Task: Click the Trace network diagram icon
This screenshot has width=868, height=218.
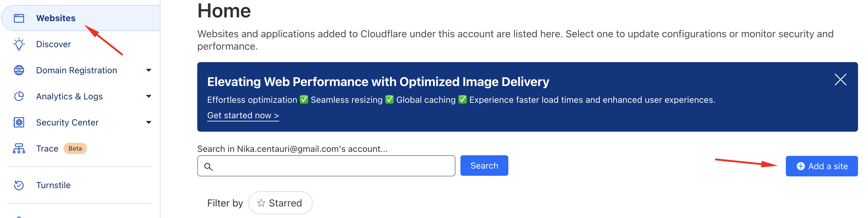Action: click(x=19, y=149)
